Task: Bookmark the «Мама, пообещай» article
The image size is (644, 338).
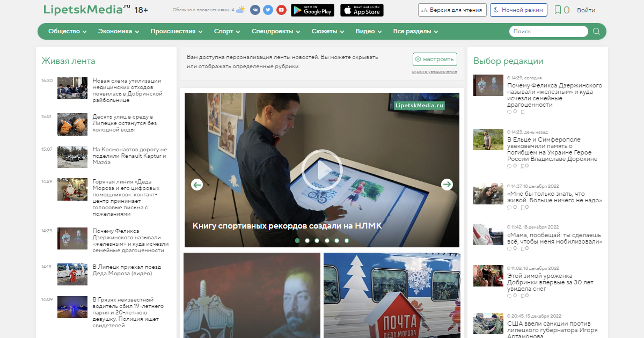Action: pyautogui.click(x=524, y=248)
